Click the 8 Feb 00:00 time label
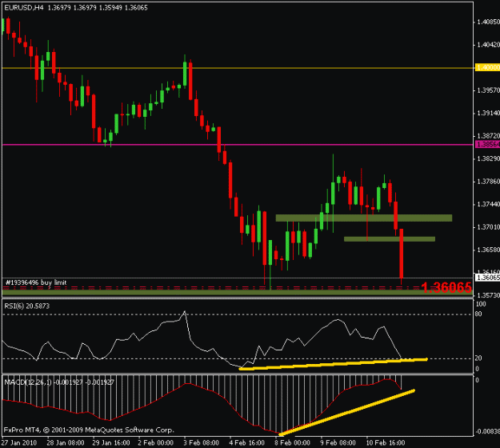Screen dimensions: 500x448 292,443
